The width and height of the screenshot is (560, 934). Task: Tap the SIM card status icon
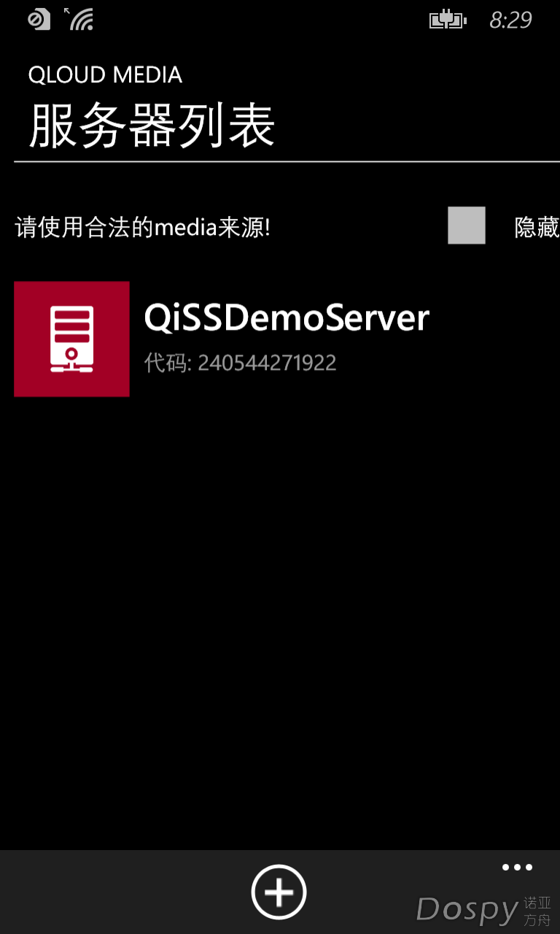click(39, 20)
